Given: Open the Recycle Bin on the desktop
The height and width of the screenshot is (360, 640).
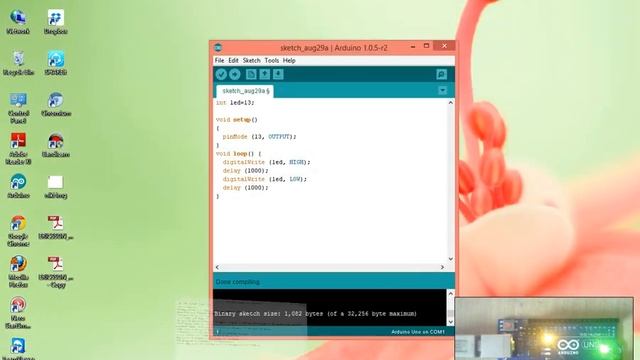Looking at the screenshot, I should [18, 63].
